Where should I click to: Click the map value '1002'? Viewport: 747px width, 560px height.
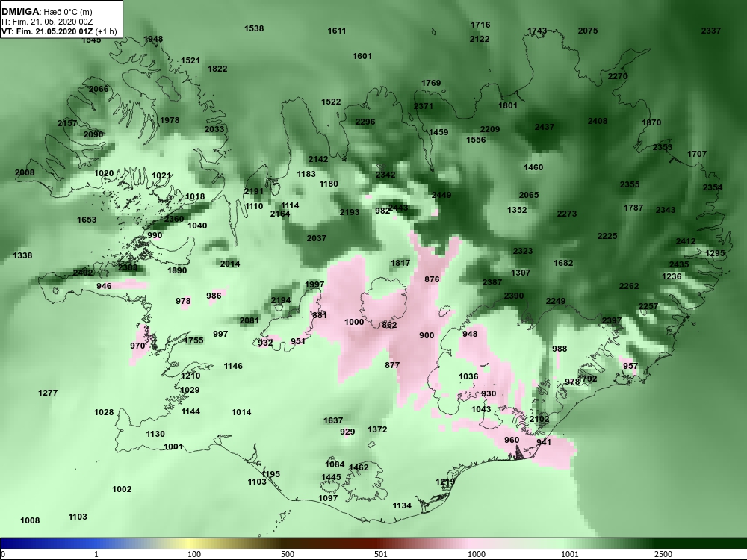(x=122, y=490)
